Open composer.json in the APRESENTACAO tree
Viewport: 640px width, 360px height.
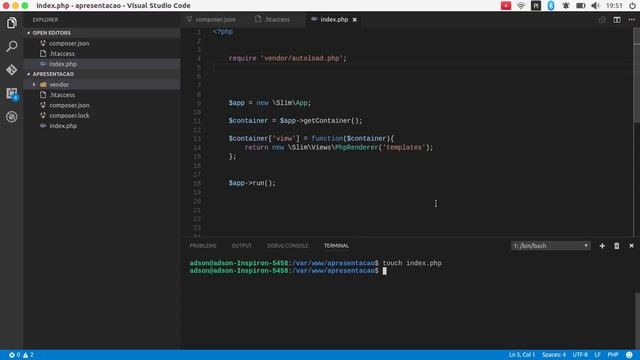coord(102,105)
